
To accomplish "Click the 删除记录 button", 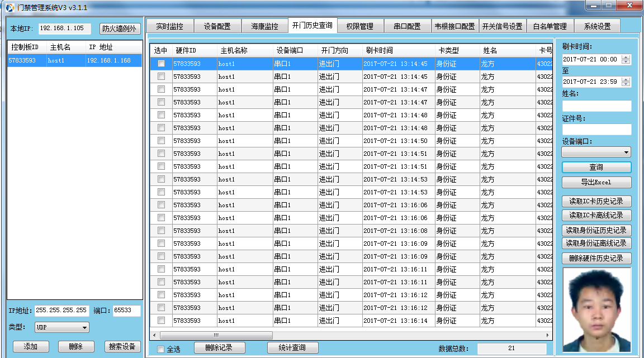I will tap(220, 347).
